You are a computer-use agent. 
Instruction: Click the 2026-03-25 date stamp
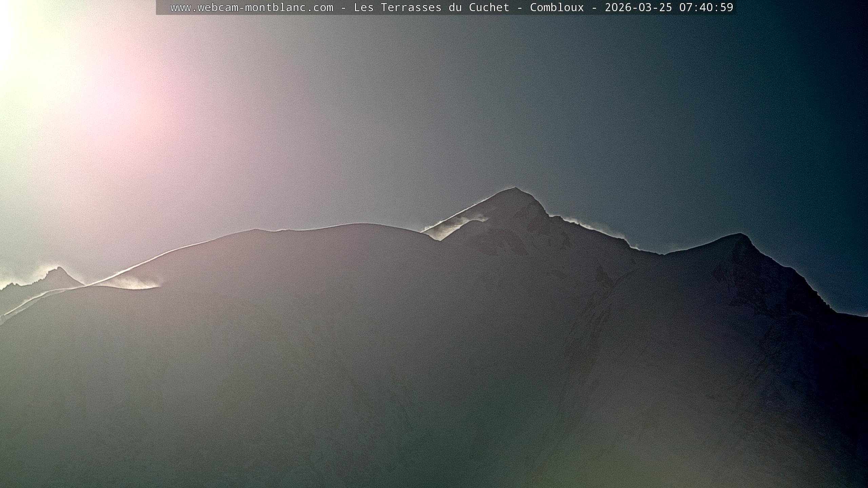pyautogui.click(x=638, y=7)
